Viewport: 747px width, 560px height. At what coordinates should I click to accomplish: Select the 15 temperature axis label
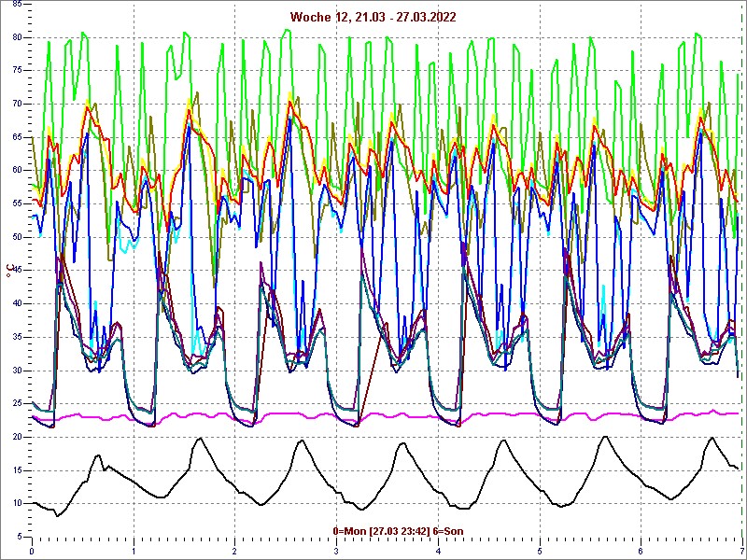click(16, 470)
